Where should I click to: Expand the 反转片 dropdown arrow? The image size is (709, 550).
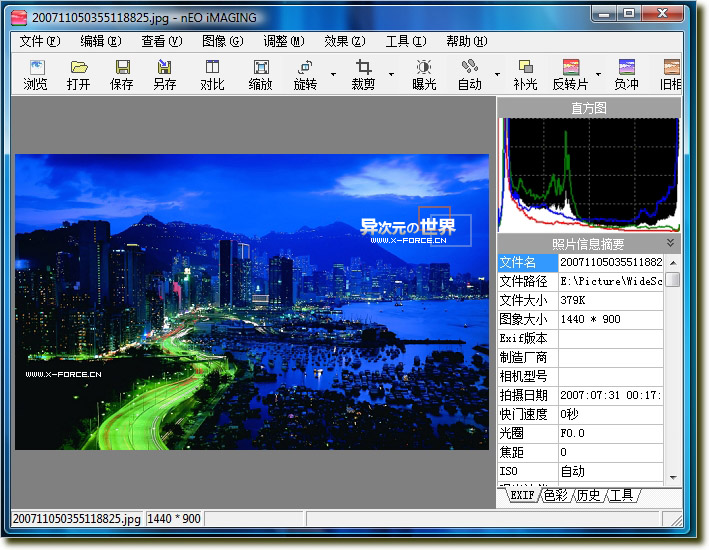point(598,75)
